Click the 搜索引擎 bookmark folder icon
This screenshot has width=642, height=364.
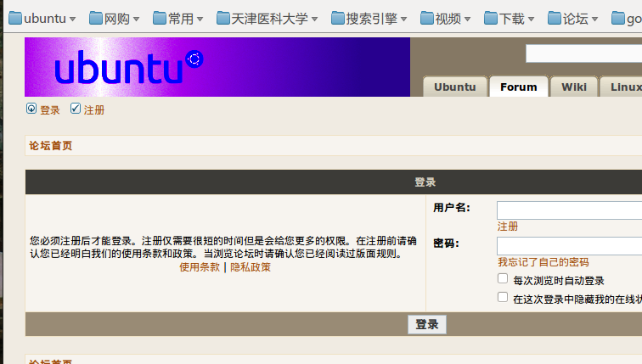(x=338, y=19)
